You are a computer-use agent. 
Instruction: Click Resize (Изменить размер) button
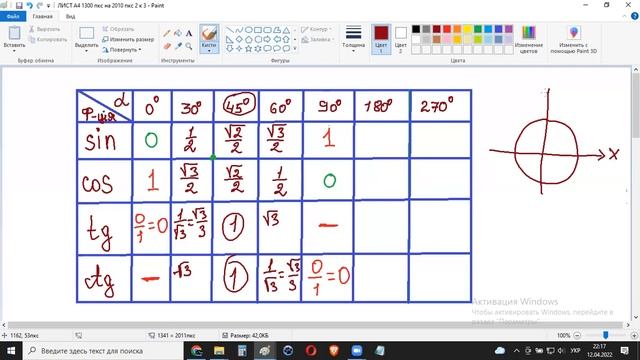click(x=128, y=40)
